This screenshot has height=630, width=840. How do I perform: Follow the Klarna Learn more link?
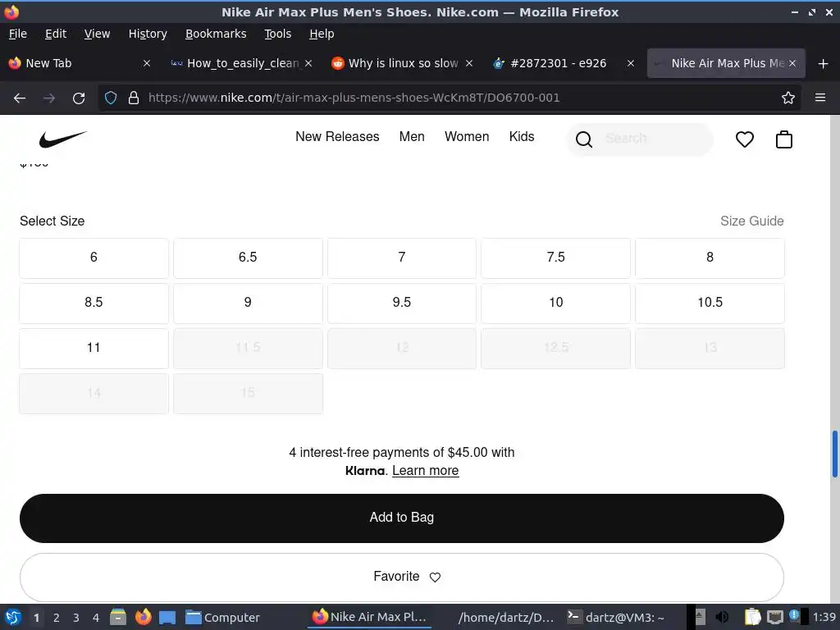pos(426,470)
